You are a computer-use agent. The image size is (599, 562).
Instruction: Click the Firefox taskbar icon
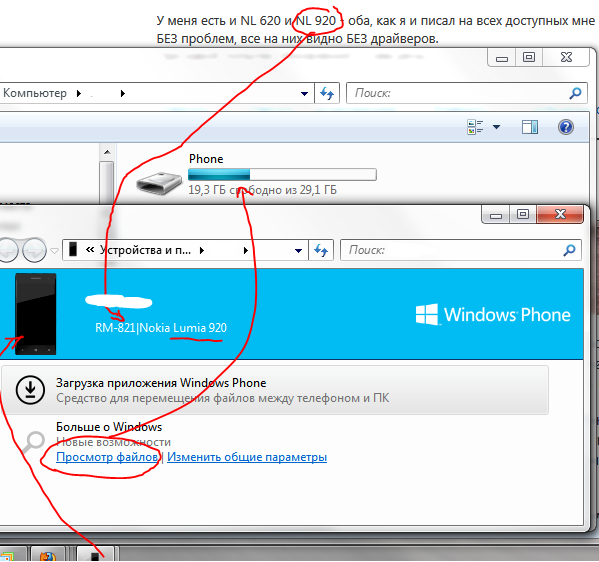47,556
